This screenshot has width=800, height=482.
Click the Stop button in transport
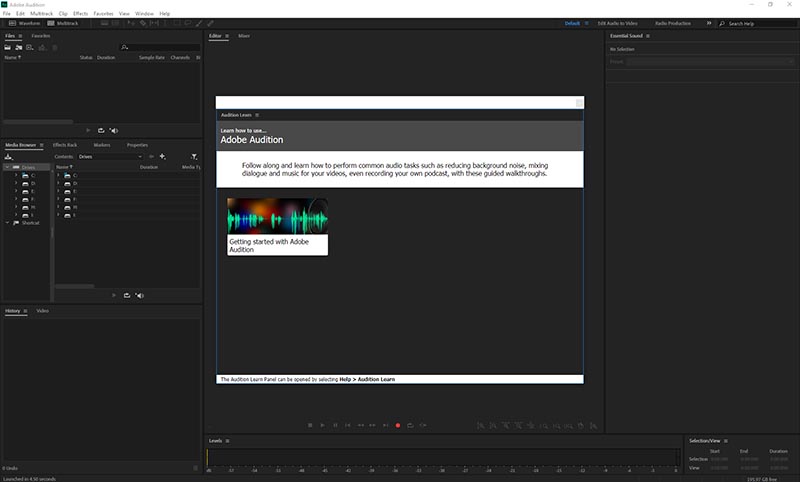[x=310, y=425]
